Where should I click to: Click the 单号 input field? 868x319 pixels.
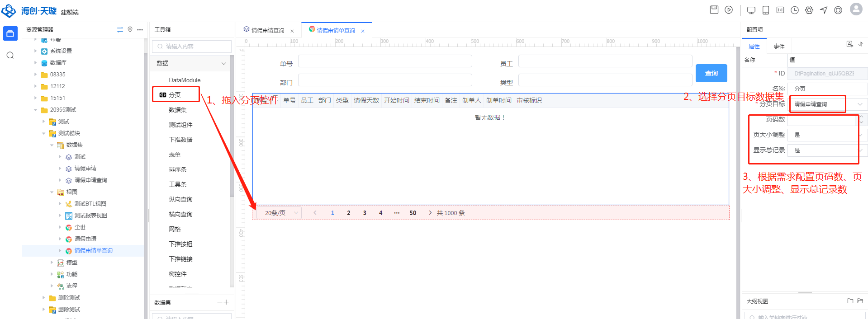coord(384,61)
